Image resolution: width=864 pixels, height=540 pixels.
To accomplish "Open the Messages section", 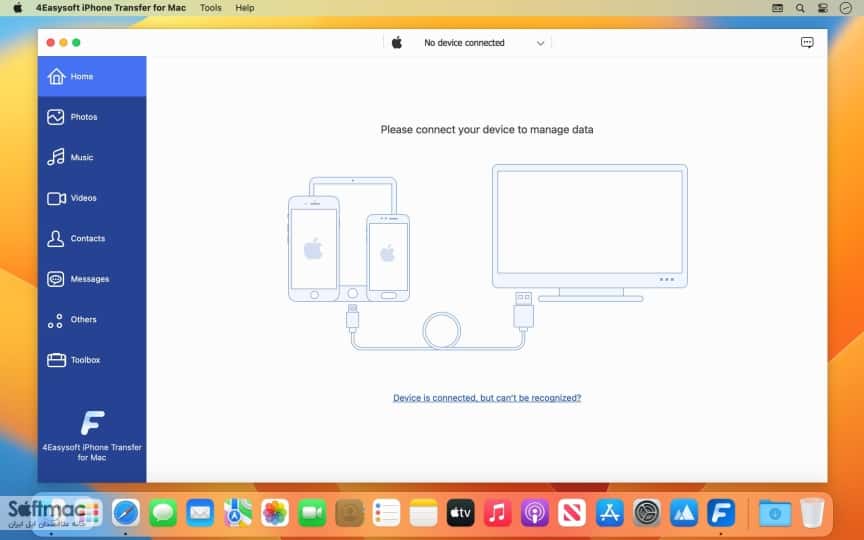I will (x=92, y=279).
